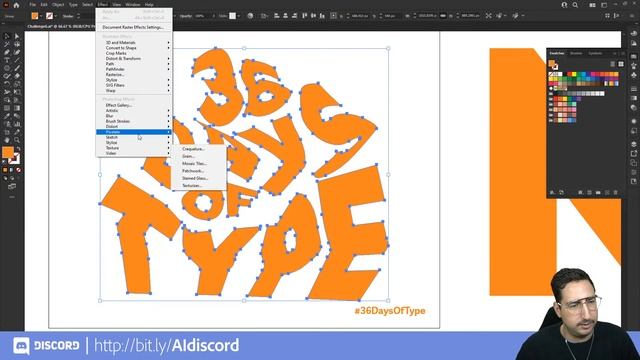Expand Distort & Transform submenu
This screenshot has height=360, width=640.
pos(134,58)
